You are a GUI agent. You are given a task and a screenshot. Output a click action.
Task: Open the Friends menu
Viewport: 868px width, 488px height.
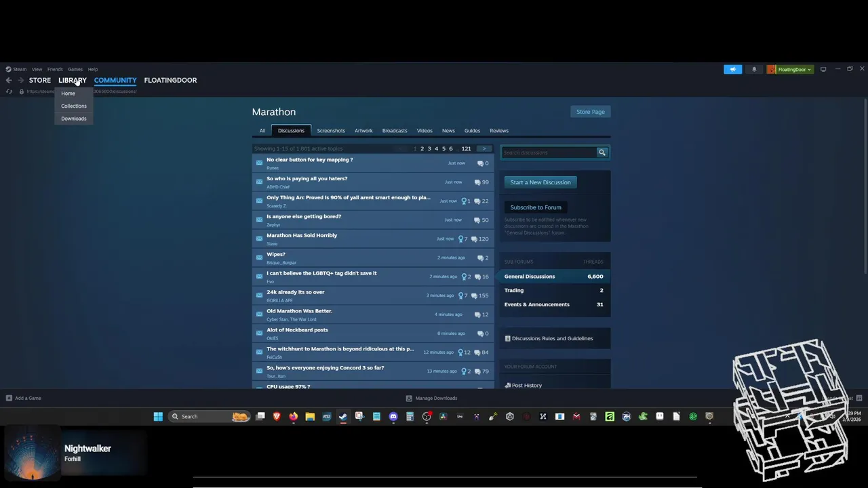pos(55,69)
